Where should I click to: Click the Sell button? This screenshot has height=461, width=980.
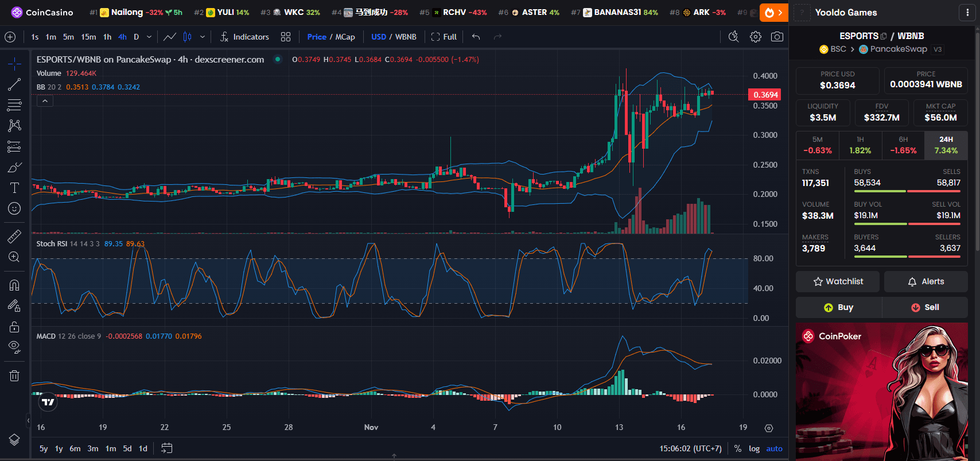[925, 307]
